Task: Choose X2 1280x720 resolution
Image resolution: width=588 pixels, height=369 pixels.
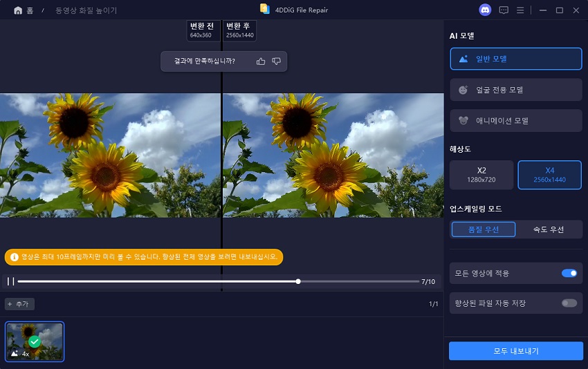Action: [x=481, y=175]
